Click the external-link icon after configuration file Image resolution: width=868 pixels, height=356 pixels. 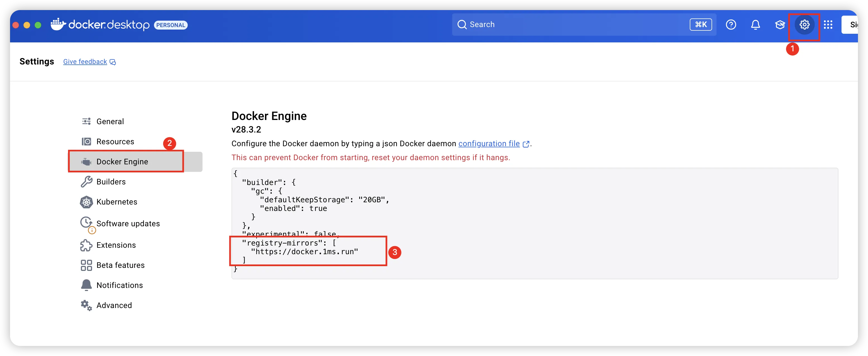coord(526,144)
